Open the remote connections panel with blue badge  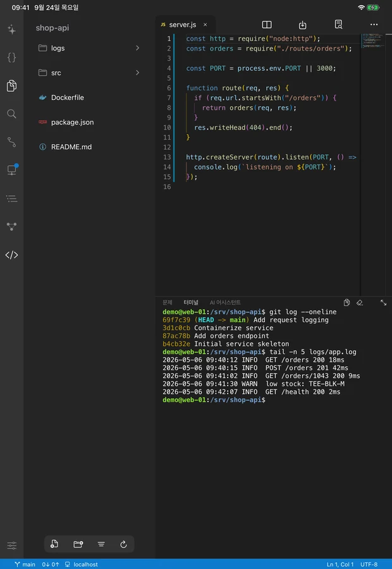coord(12,169)
